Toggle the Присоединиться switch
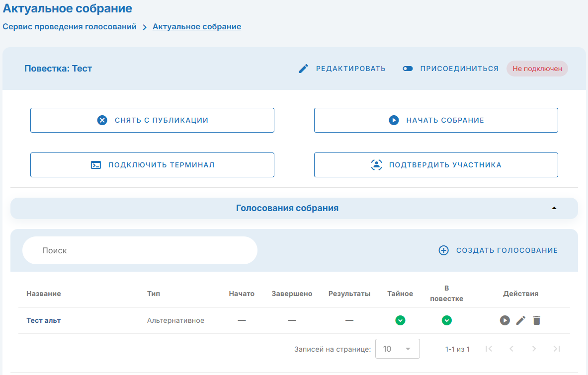Viewport: 588px width, 375px height. (408, 69)
